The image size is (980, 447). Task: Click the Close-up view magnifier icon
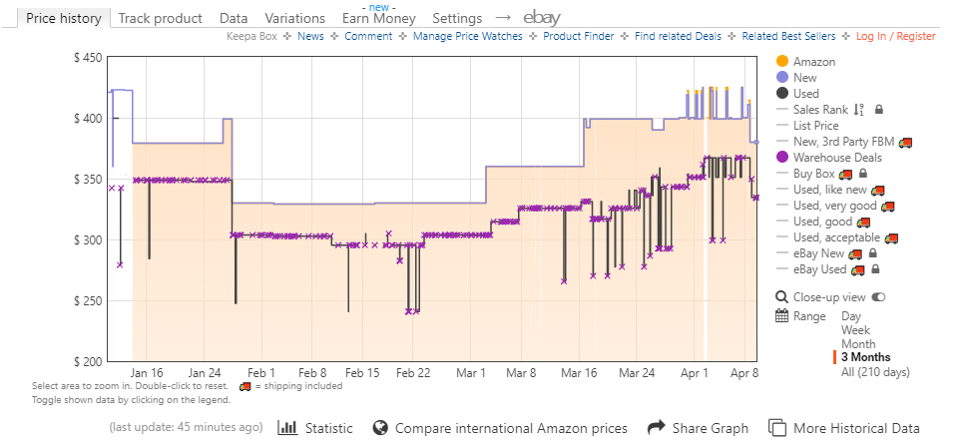[781, 297]
